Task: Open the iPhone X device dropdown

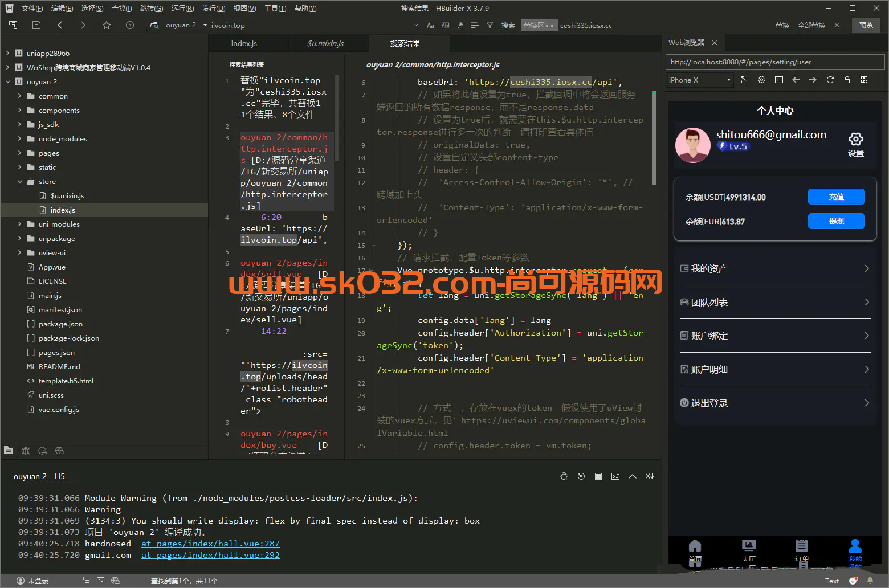Action: click(x=699, y=80)
